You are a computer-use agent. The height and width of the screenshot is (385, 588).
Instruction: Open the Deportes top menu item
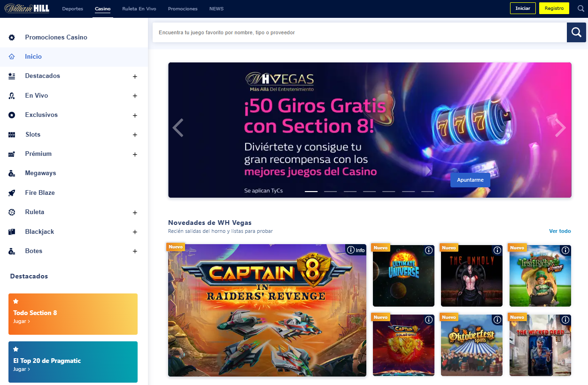click(72, 9)
